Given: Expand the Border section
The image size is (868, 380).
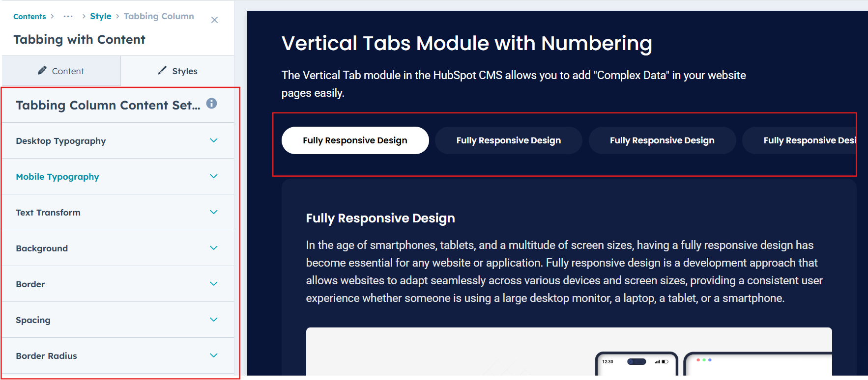Looking at the screenshot, I should pyautogui.click(x=214, y=284).
